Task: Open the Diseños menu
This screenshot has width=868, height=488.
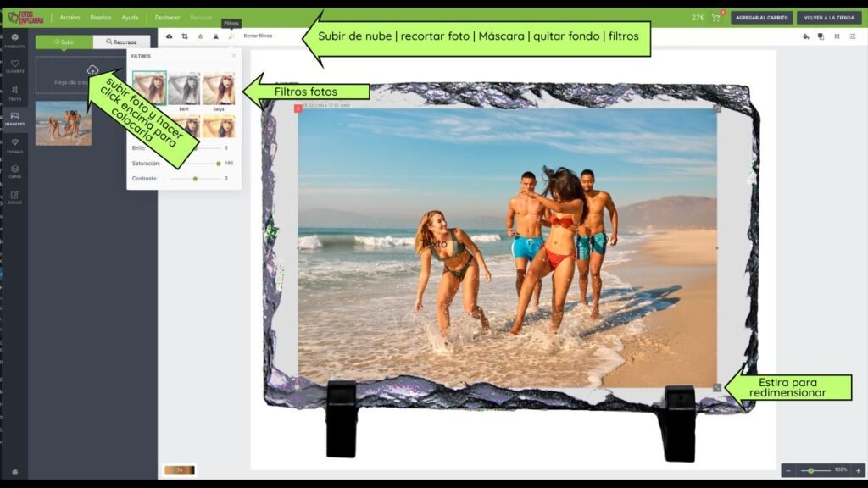Action: pyautogui.click(x=100, y=18)
